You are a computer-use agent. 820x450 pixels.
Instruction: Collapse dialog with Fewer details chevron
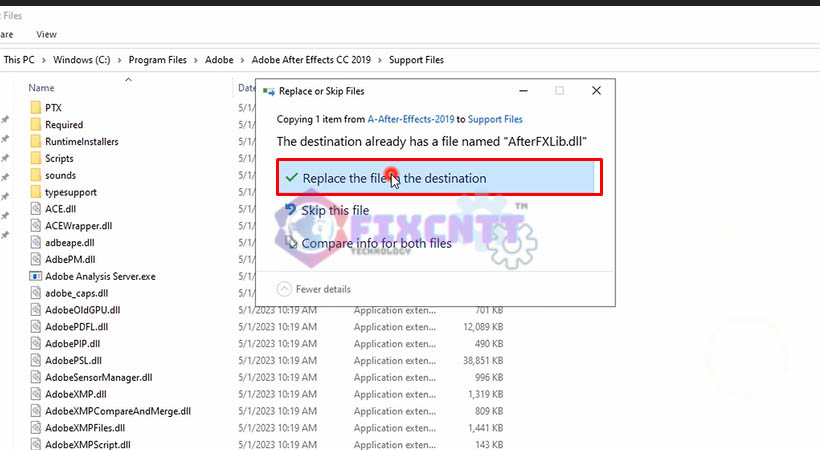click(284, 289)
